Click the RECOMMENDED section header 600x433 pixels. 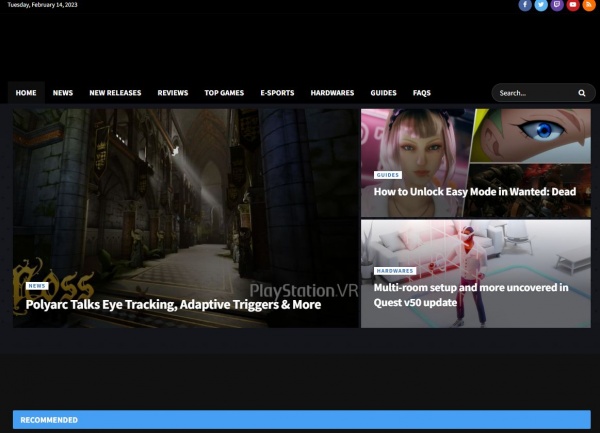point(302,420)
